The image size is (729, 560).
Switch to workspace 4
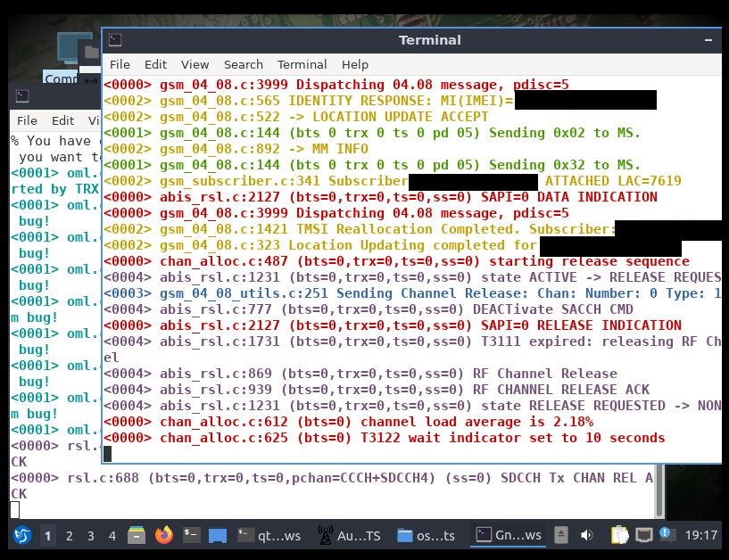[112, 536]
